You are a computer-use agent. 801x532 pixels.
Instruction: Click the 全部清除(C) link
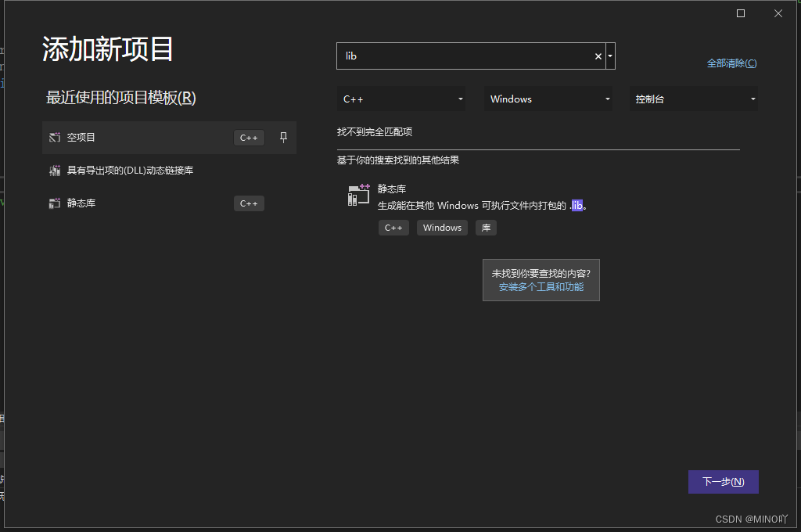click(731, 63)
